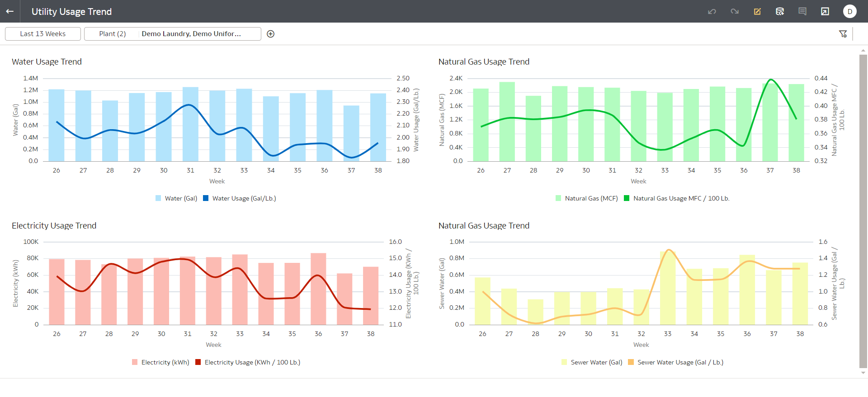Select the Electricity Usage Trend title
Image resolution: width=868 pixels, height=397 pixels.
pyautogui.click(x=54, y=226)
